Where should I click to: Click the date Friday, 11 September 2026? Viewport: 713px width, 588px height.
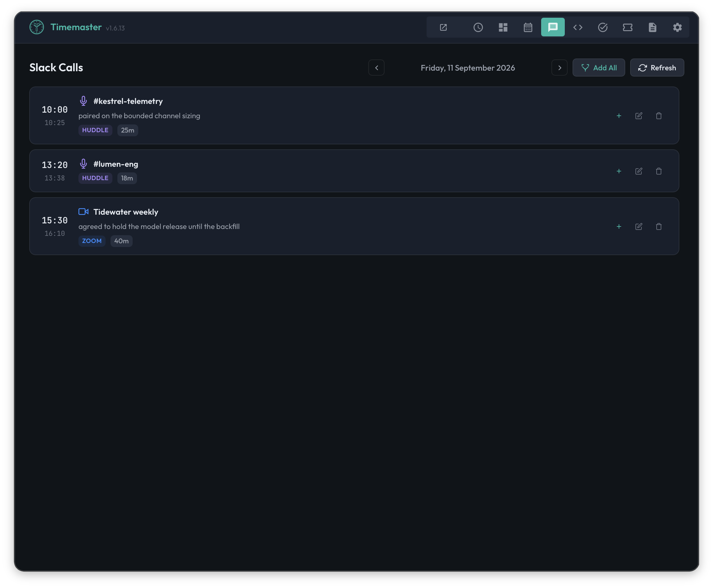pos(468,68)
